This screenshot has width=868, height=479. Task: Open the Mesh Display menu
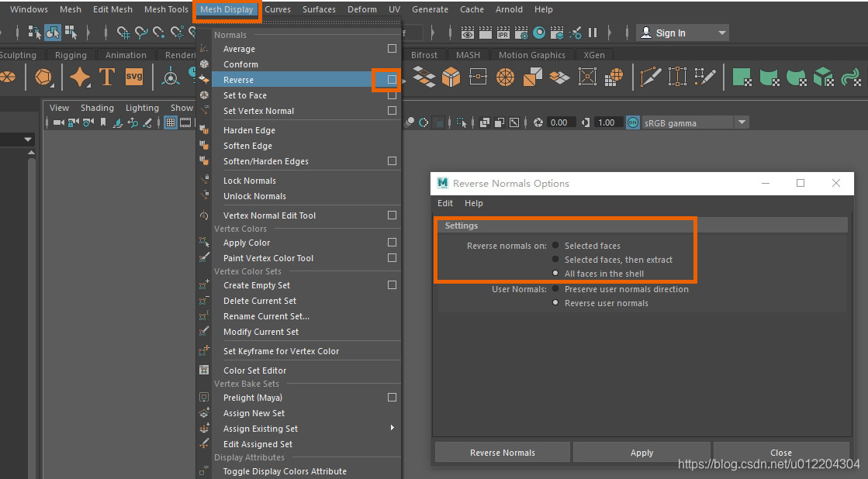tap(227, 9)
